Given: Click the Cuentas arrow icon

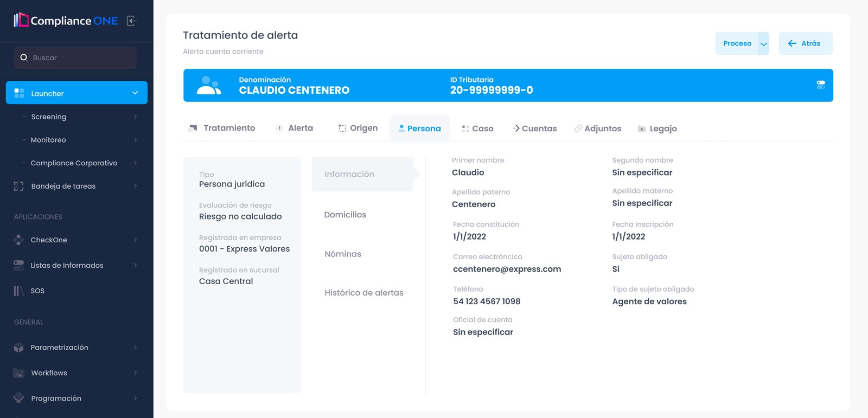Looking at the screenshot, I should (516, 128).
